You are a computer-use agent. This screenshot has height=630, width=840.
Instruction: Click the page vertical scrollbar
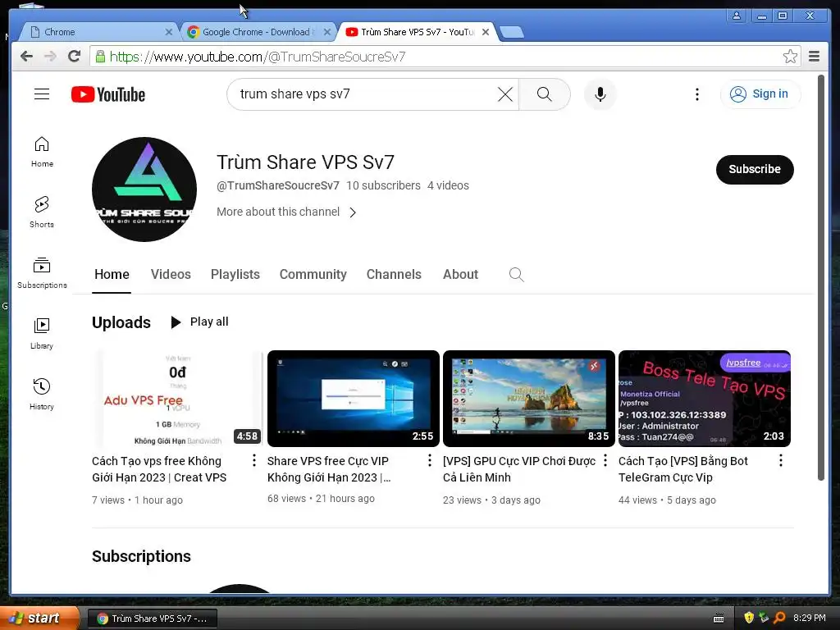pyautogui.click(x=821, y=279)
